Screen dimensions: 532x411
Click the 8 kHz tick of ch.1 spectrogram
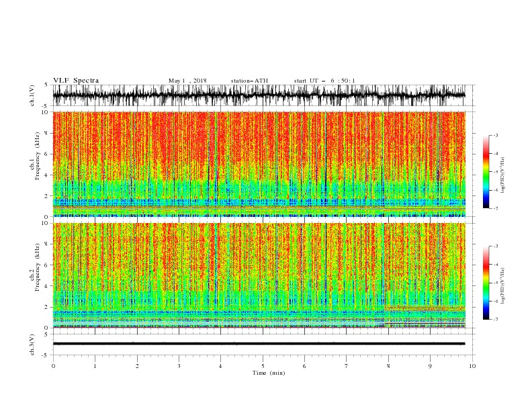tap(47, 133)
